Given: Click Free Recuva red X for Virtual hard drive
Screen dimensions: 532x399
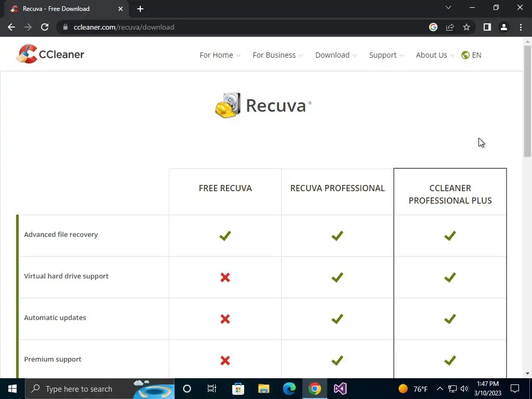Looking at the screenshot, I should (x=225, y=277).
